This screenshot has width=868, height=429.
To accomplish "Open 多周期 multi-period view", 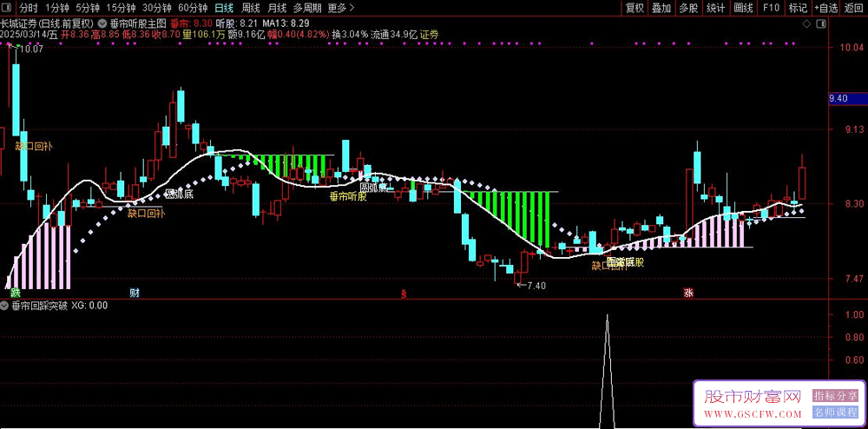I will tap(307, 8).
